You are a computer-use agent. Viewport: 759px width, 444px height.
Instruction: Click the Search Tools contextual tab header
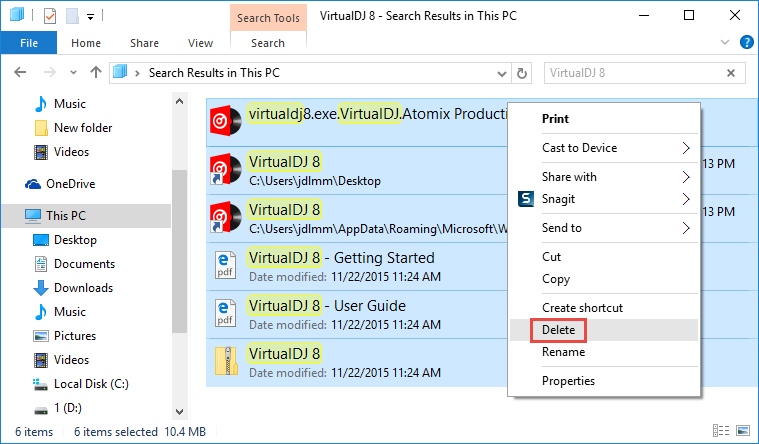pyautogui.click(x=268, y=18)
